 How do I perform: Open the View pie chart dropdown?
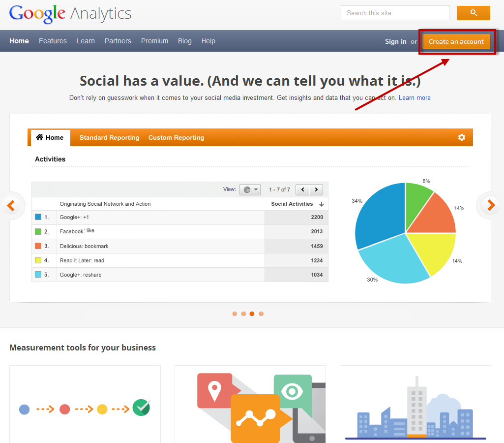[x=250, y=190]
